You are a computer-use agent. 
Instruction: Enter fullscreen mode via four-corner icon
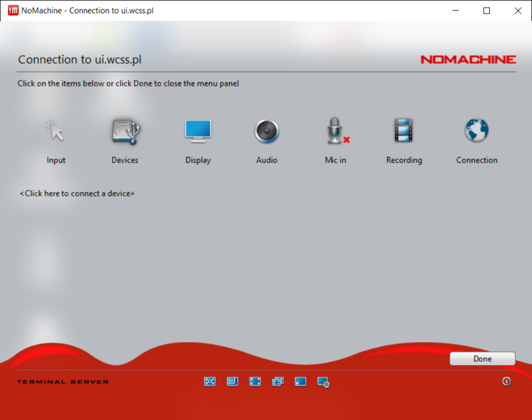255,382
